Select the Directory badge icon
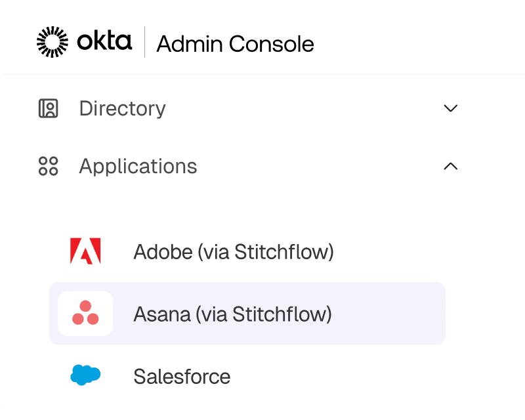 (x=49, y=108)
